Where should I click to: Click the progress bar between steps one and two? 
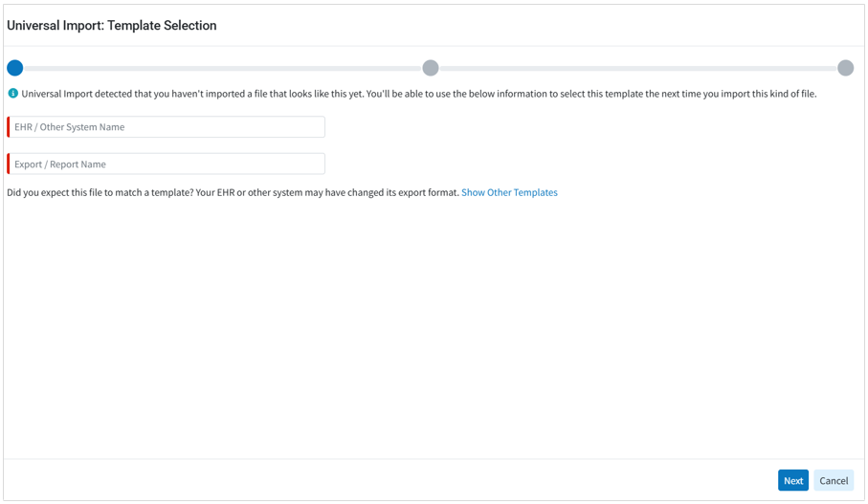click(222, 69)
